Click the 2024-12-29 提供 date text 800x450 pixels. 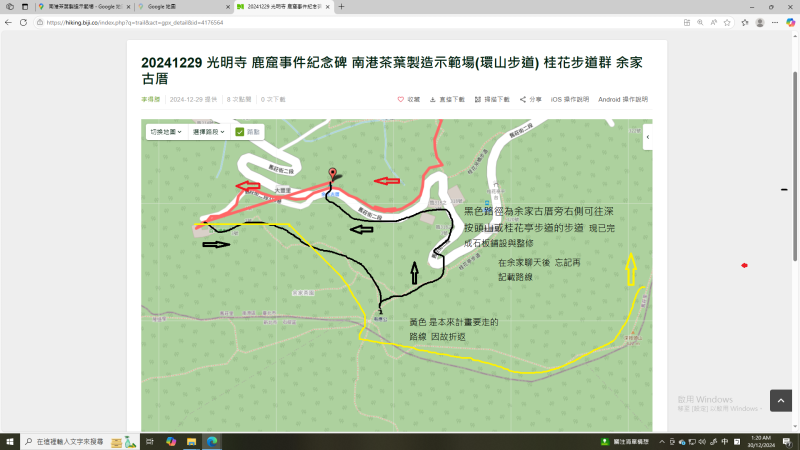pos(193,99)
